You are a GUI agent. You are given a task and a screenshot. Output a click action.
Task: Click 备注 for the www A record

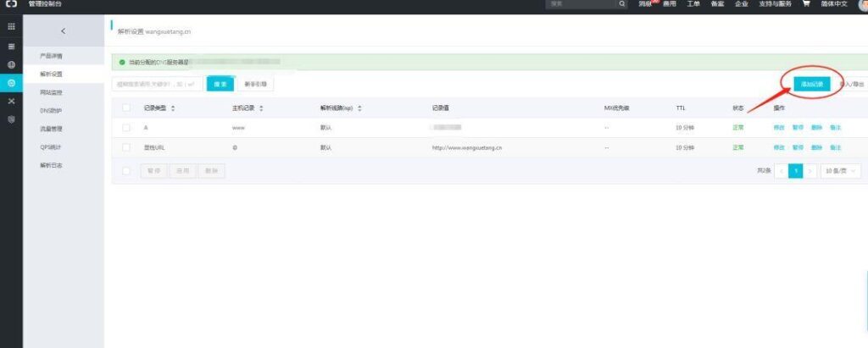835,128
